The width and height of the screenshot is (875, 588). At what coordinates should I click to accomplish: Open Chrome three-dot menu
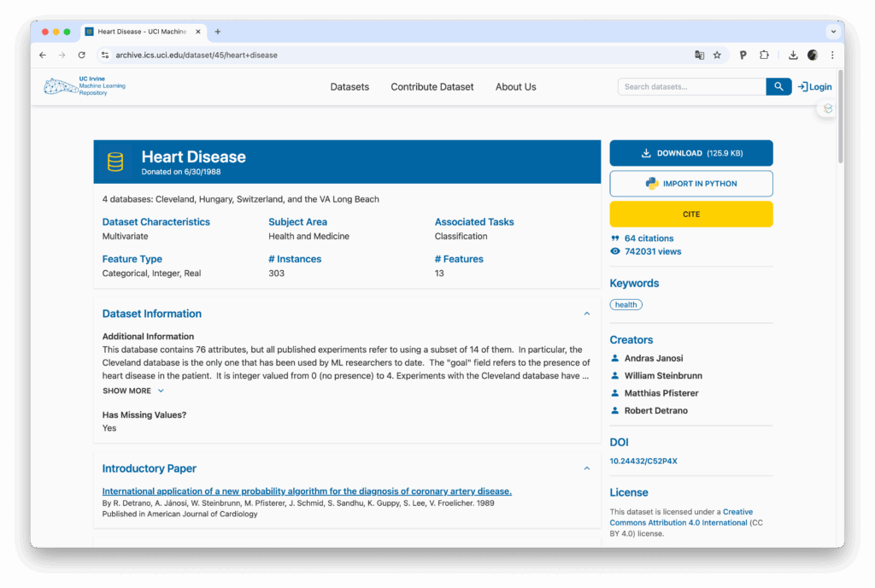click(832, 55)
